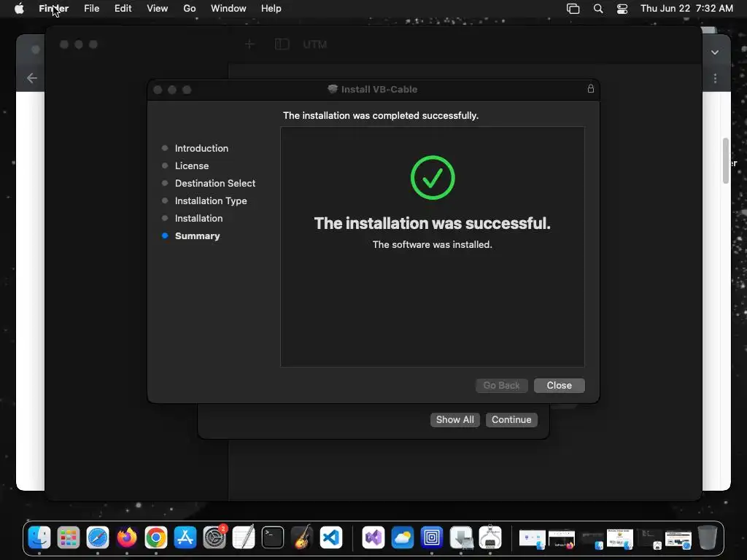Toggle the sidebar in UTM window
The width and height of the screenshot is (747, 560).
point(282,44)
